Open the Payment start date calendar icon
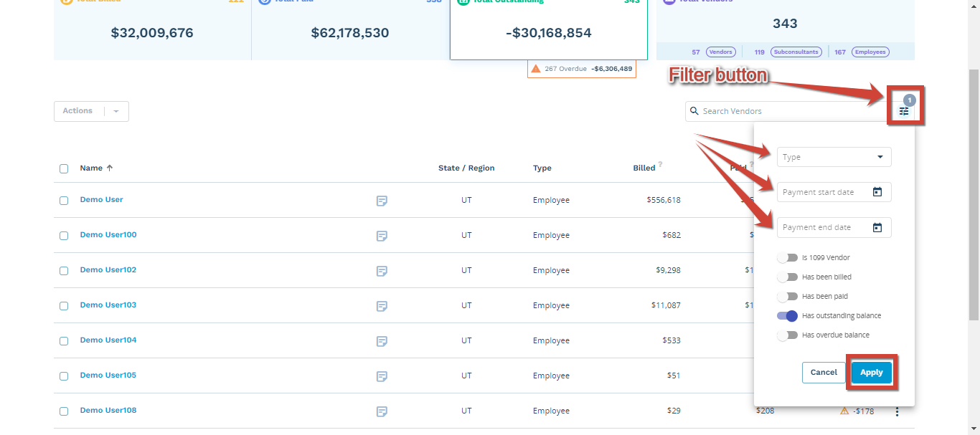The width and height of the screenshot is (980, 435). [877, 192]
